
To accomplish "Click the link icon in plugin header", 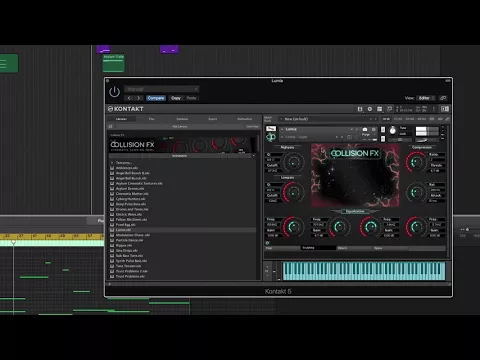I will [x=443, y=98].
